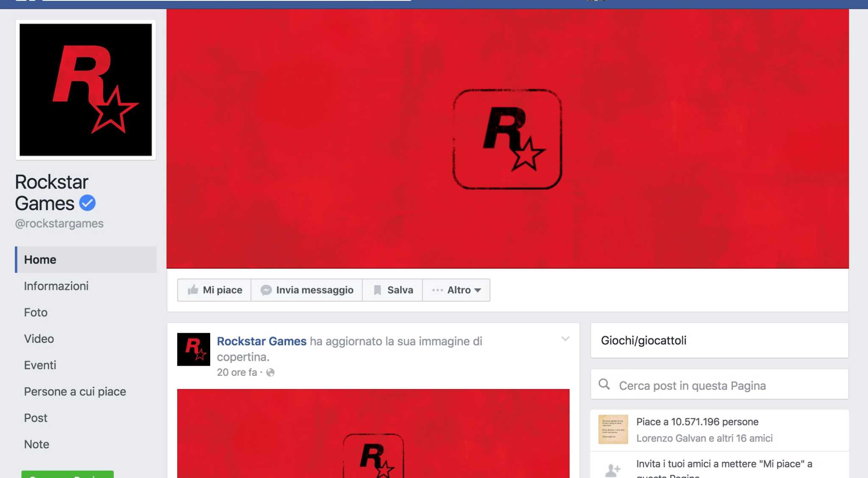Click the Messenger icon on Invia messaggio
This screenshot has height=478, width=868.
click(266, 290)
